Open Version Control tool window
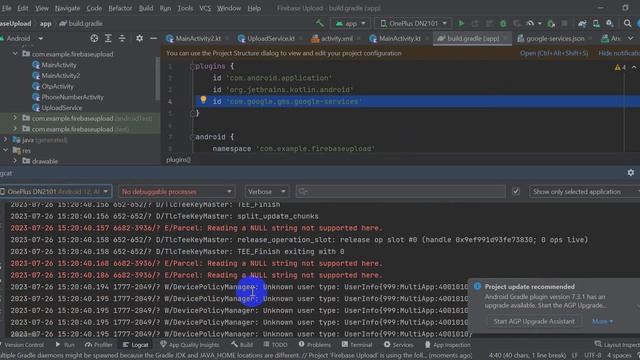This screenshot has width=640, height=360. (x=21, y=345)
